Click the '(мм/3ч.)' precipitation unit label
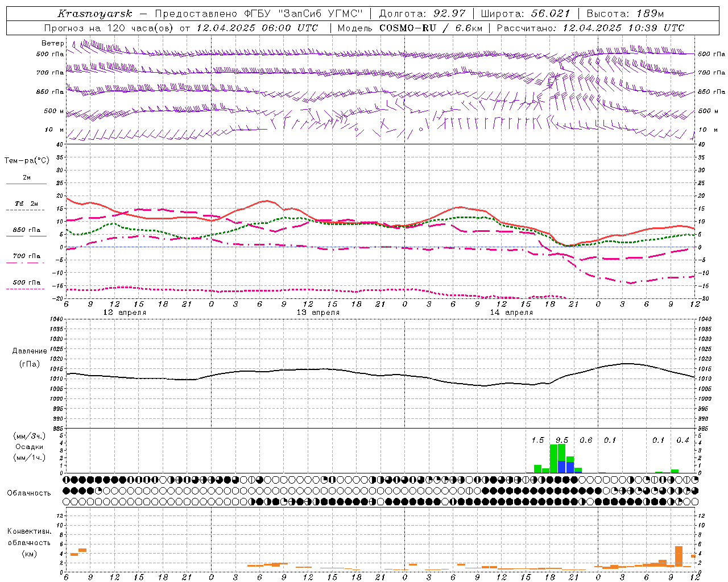The image size is (728, 582). click(x=30, y=436)
